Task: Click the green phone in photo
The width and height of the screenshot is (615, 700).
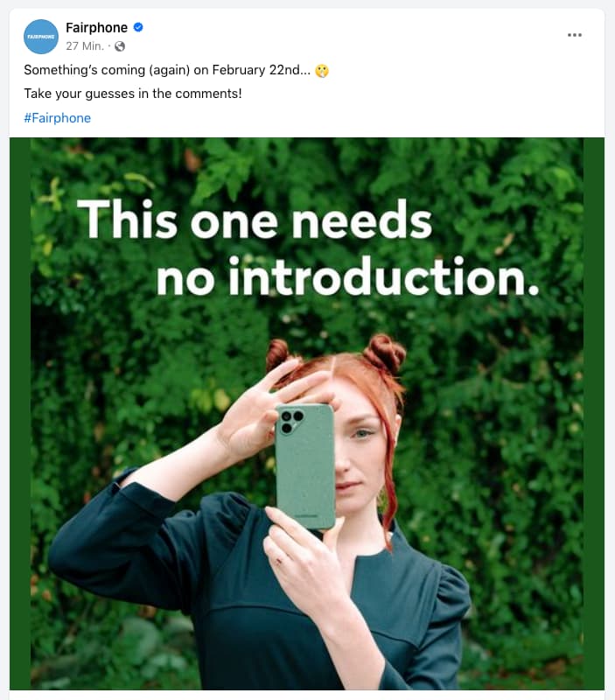Action: pos(305,466)
